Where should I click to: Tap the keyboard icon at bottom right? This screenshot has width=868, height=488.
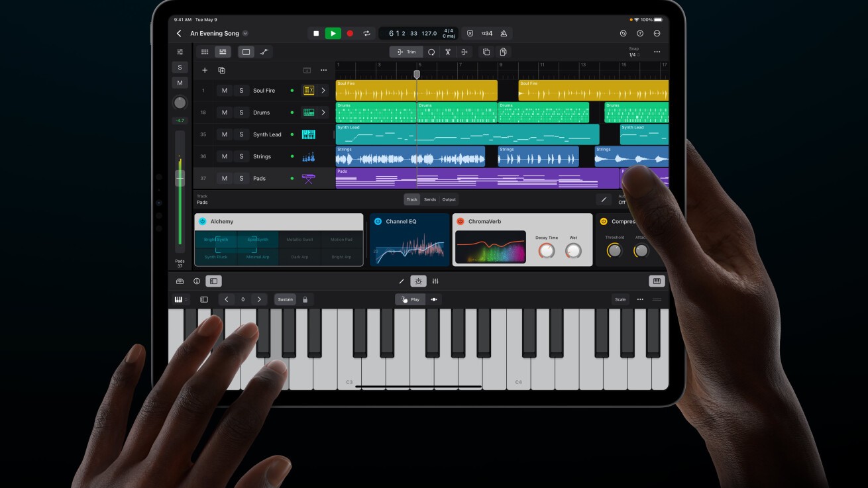656,281
